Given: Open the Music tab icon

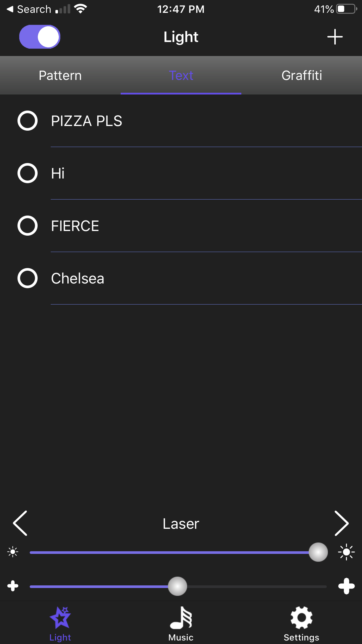Looking at the screenshot, I should pyautogui.click(x=181, y=618).
